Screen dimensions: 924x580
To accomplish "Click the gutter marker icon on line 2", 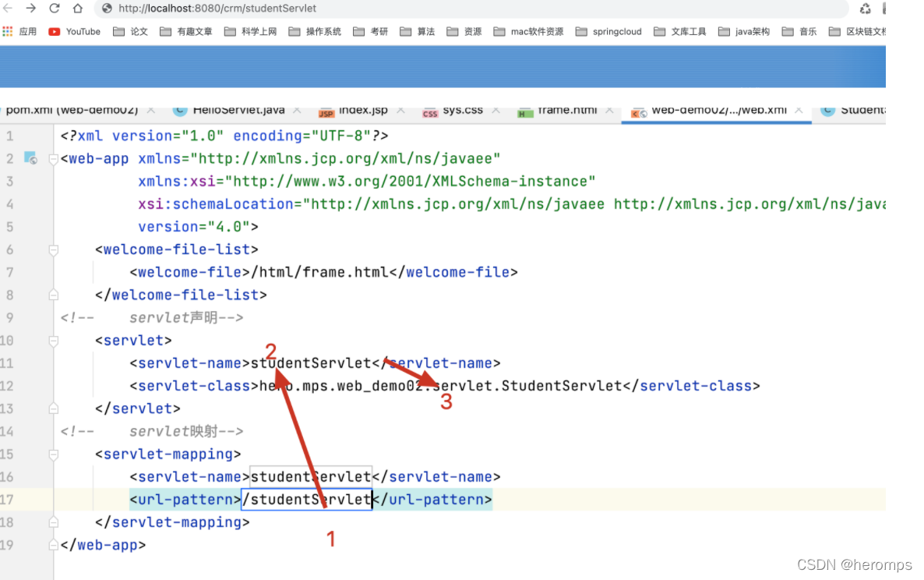I will [30, 158].
